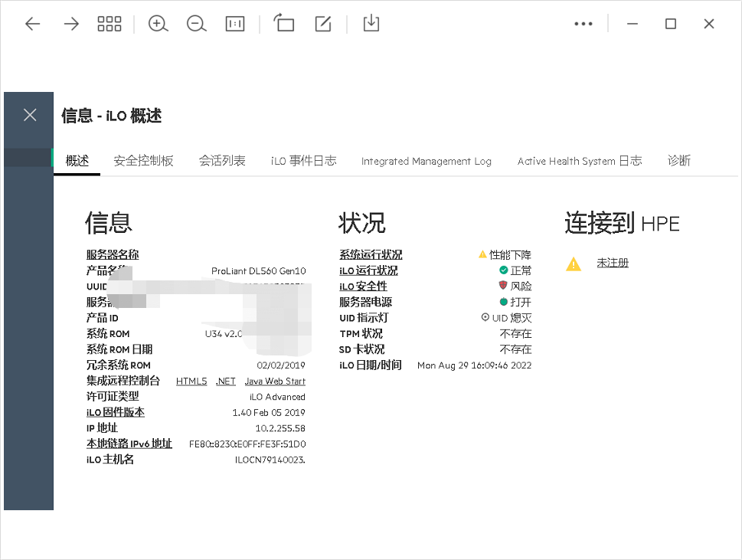Close the iLO side navigation panel
Image resolution: width=742 pixels, height=560 pixels.
pyautogui.click(x=30, y=115)
